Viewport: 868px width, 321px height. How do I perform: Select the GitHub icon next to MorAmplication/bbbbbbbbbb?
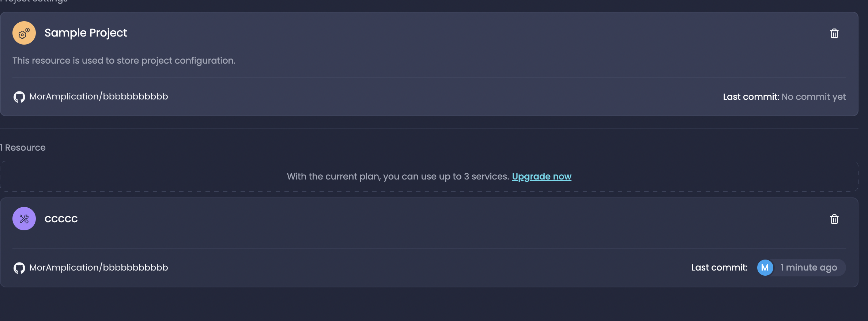[19, 97]
